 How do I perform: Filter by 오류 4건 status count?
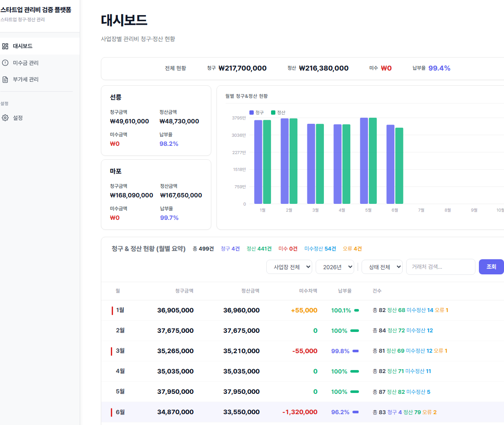tap(352, 249)
